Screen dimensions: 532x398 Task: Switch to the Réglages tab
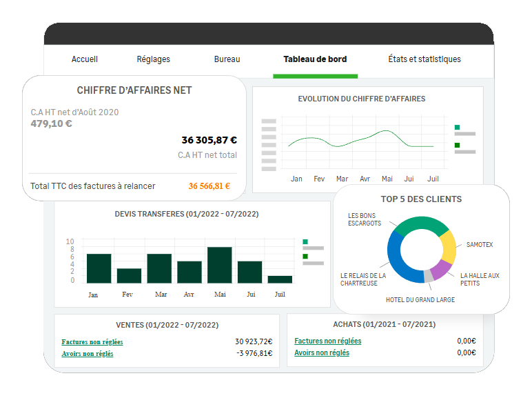(x=153, y=59)
